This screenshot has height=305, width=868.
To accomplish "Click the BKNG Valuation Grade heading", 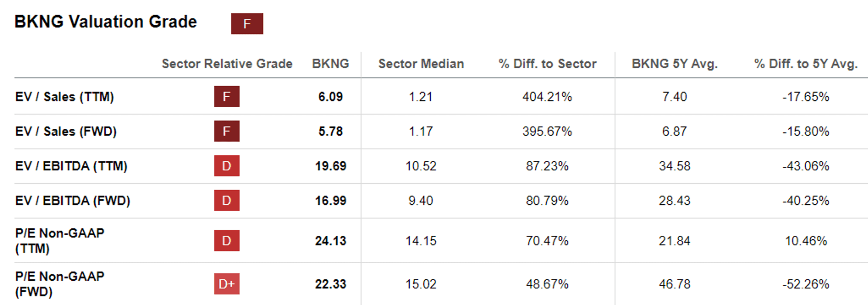I will 106,22.
